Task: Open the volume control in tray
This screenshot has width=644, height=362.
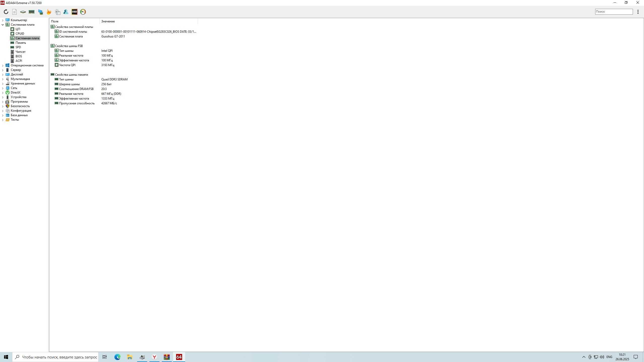Action: [602, 357]
